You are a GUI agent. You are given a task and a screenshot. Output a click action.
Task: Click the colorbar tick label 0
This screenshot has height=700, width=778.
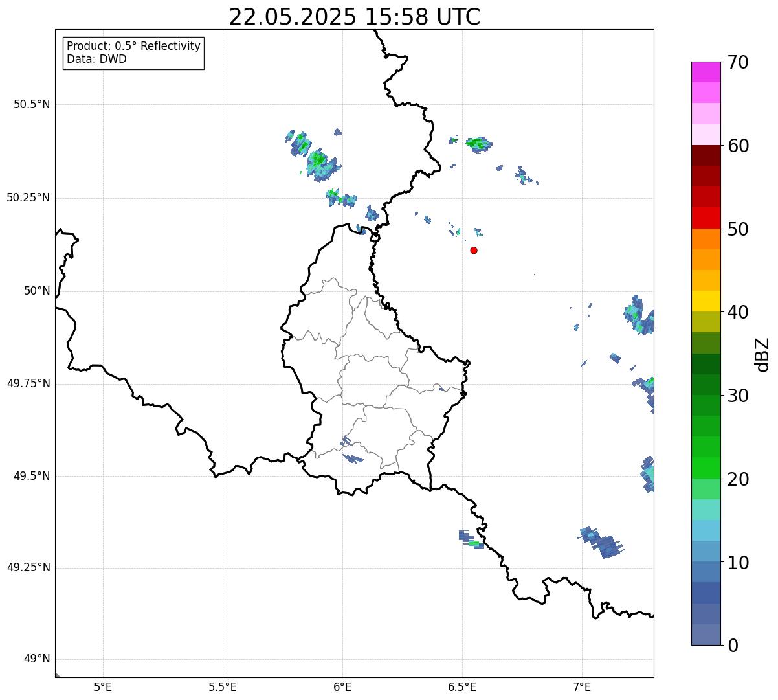[x=733, y=646]
